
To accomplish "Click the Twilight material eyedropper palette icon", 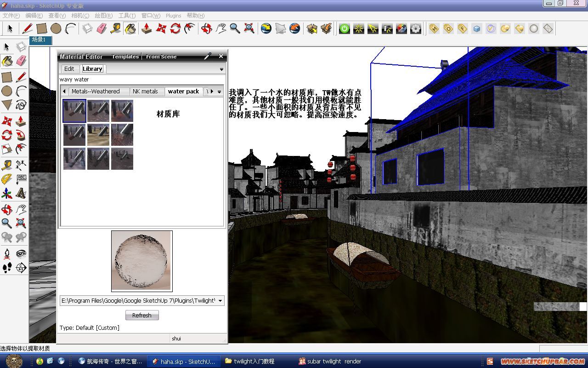I will tap(401, 29).
